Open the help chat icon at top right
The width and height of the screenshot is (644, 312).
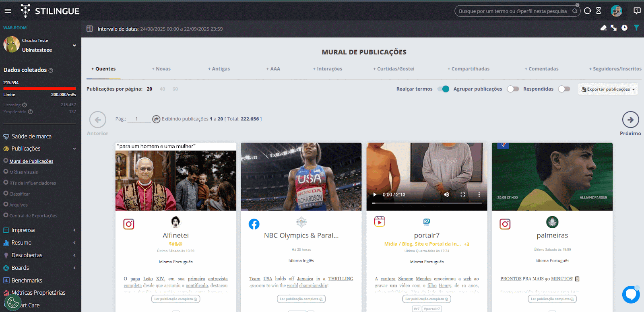pos(637,11)
